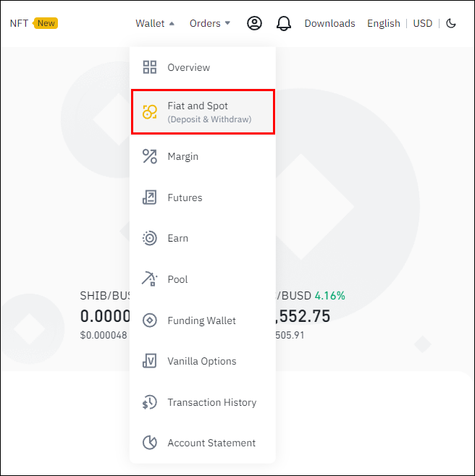Open the English language selector
The image size is (475, 476).
383,23
